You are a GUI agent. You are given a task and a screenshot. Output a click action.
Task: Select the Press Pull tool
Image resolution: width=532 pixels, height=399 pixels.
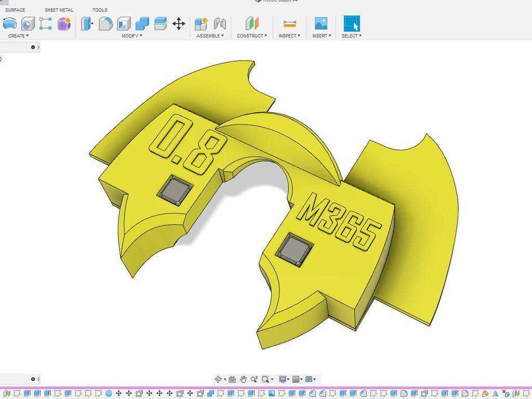[x=87, y=24]
